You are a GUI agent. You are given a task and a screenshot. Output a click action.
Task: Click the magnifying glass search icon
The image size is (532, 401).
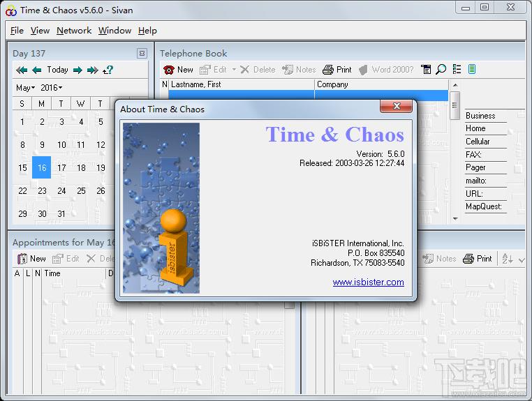click(x=441, y=70)
